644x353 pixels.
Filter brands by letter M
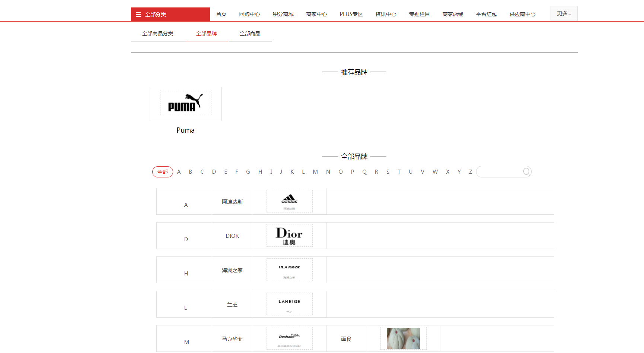pyautogui.click(x=315, y=172)
